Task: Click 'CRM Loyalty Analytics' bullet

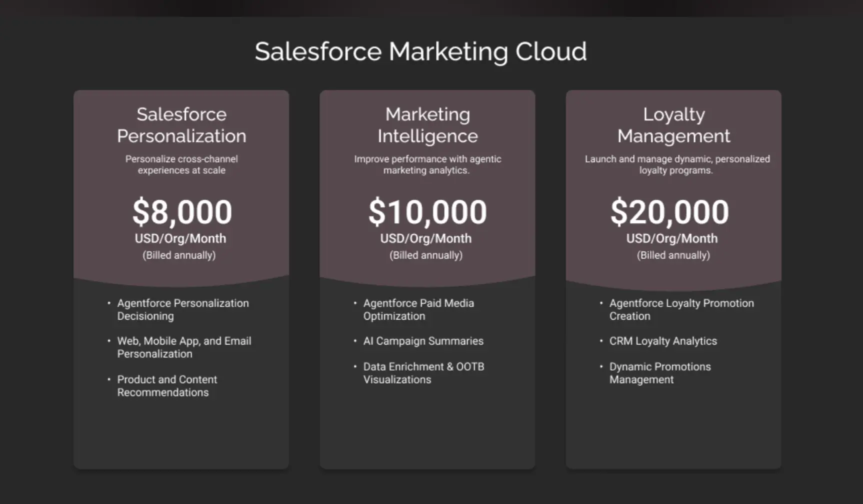Action: [663, 341]
